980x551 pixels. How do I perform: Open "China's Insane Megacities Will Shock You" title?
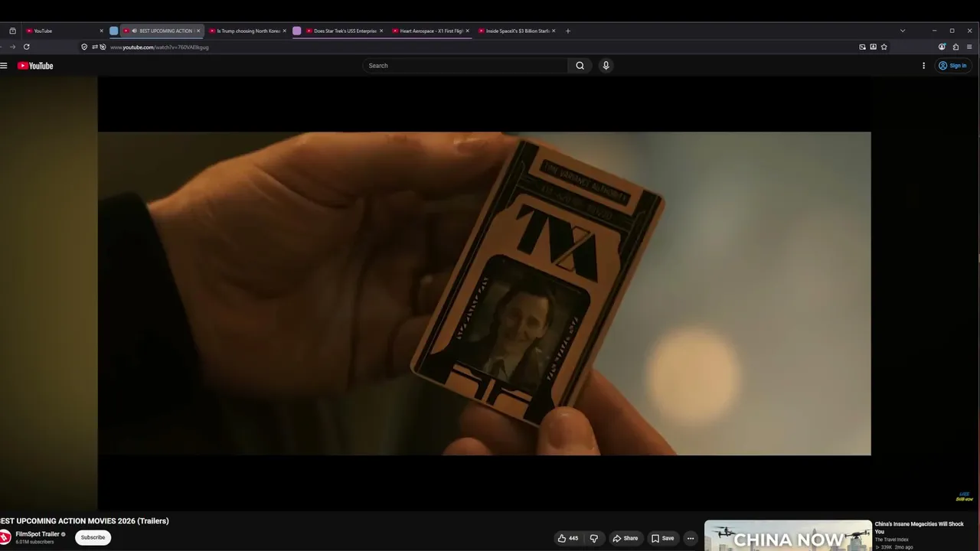click(x=920, y=527)
